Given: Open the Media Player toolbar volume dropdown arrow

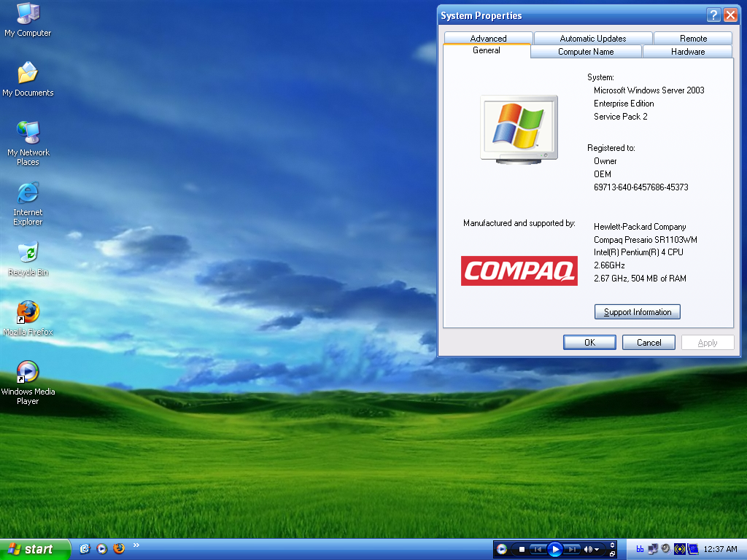Looking at the screenshot, I should point(597,550).
